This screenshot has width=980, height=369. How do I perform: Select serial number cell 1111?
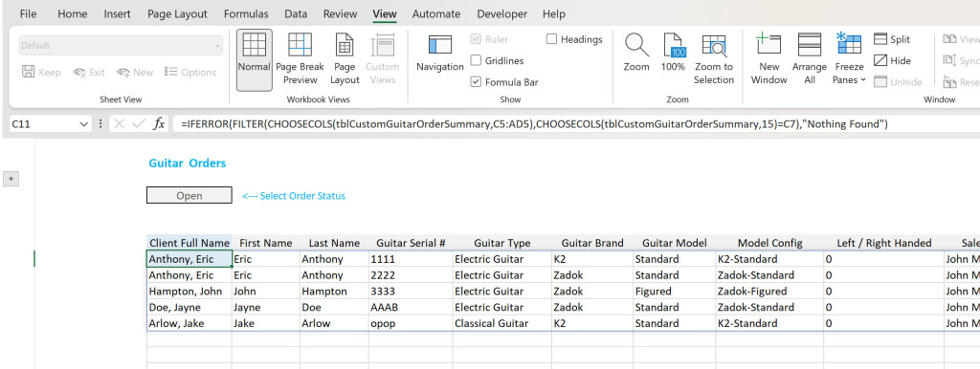coord(411,259)
